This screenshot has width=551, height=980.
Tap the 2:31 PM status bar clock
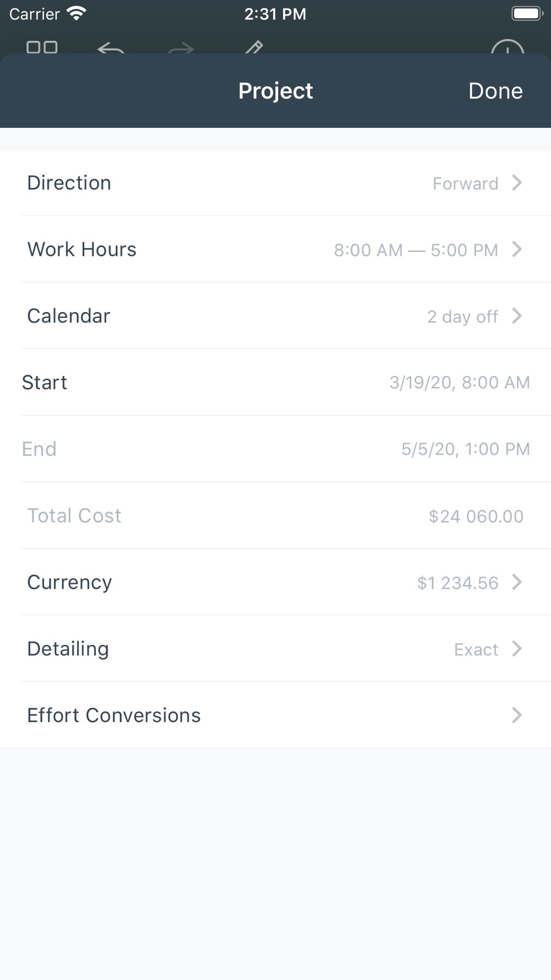tap(275, 14)
